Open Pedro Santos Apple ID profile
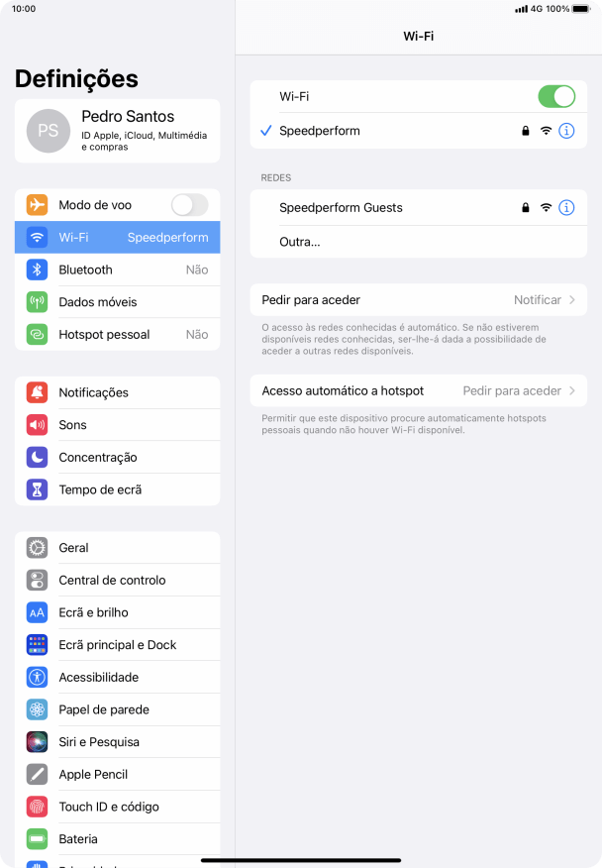This screenshot has height=868, width=602. (117, 131)
